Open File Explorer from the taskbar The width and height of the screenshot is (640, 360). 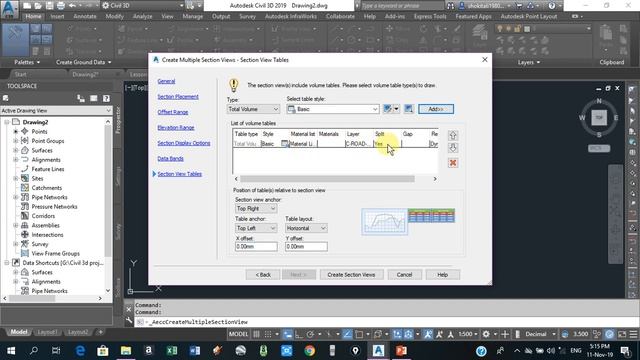tap(126, 351)
